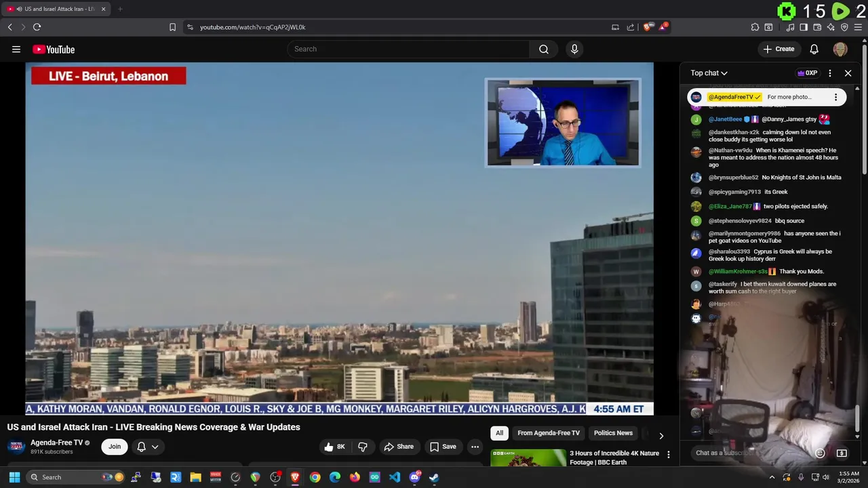Open @JanetBeee chat username
Screen dimensions: 868x488
(x=725, y=119)
